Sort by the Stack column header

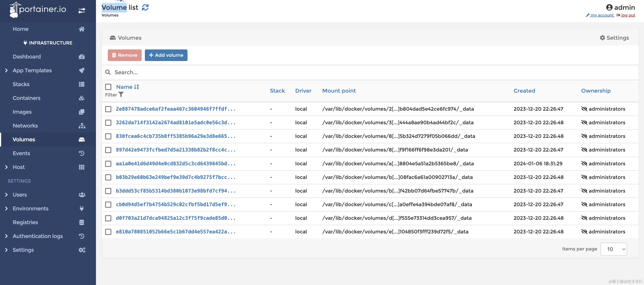coord(277,91)
